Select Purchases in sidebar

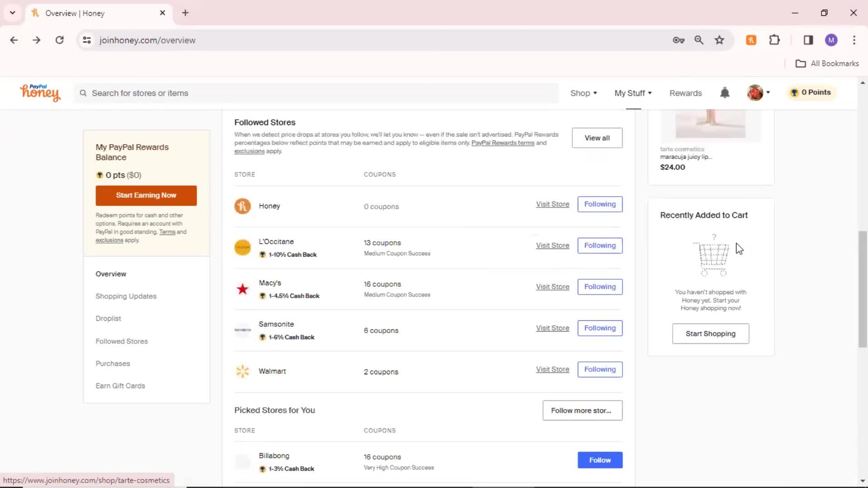coord(113,363)
